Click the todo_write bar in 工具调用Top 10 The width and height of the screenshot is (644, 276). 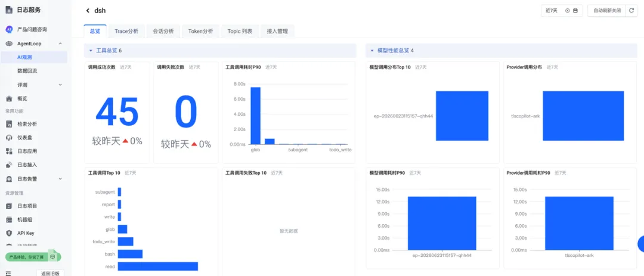point(126,241)
